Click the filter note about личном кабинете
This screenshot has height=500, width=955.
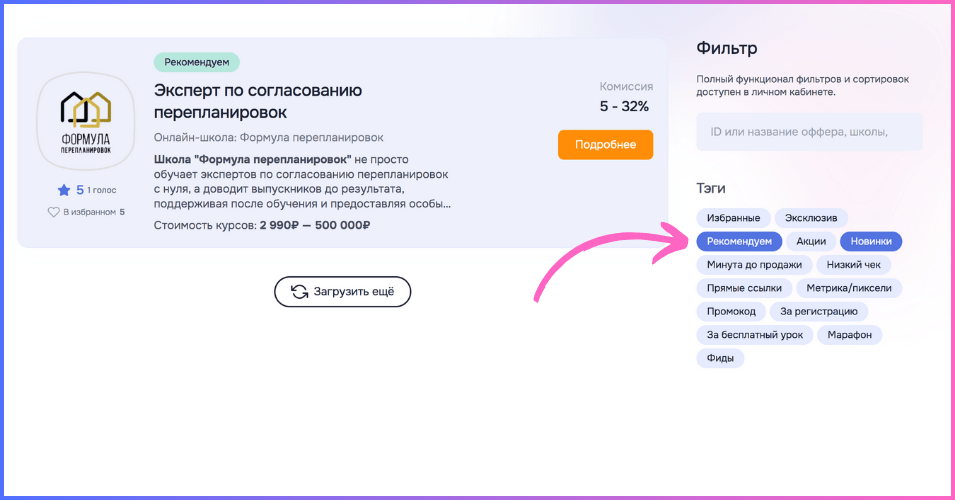coord(803,86)
